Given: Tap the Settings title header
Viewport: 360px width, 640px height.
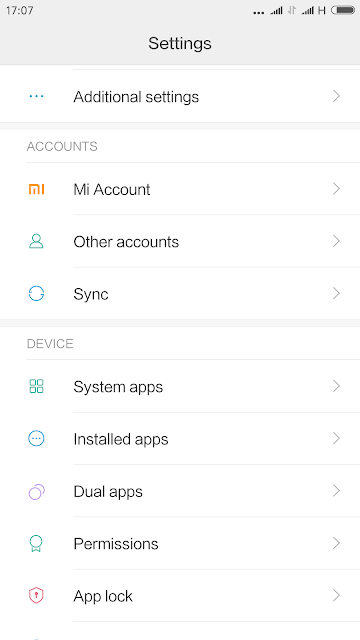Looking at the screenshot, I should (x=180, y=43).
